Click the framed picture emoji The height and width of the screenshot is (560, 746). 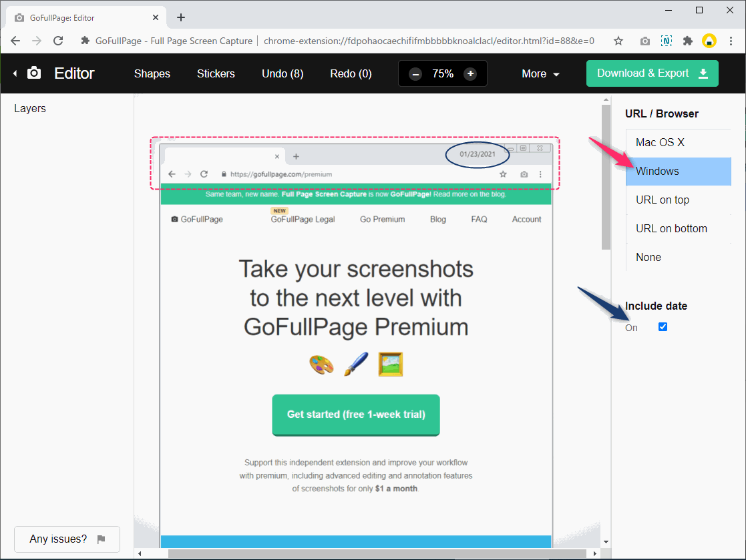pyautogui.click(x=391, y=364)
